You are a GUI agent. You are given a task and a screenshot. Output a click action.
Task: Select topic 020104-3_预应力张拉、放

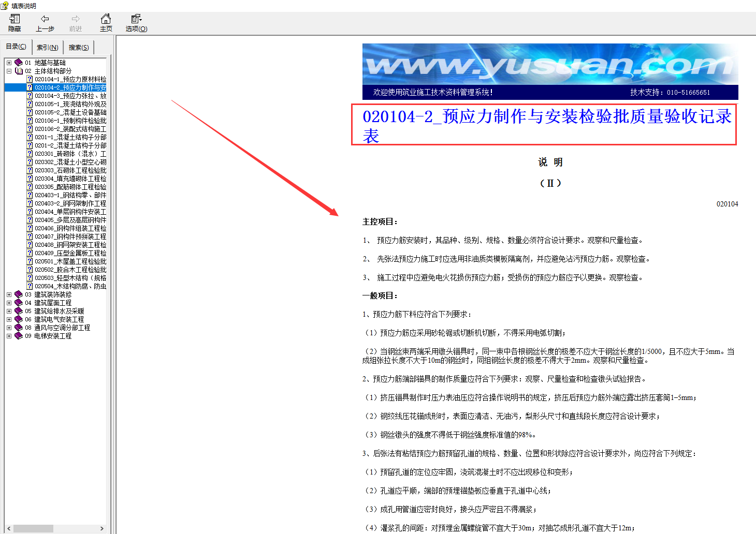70,96
